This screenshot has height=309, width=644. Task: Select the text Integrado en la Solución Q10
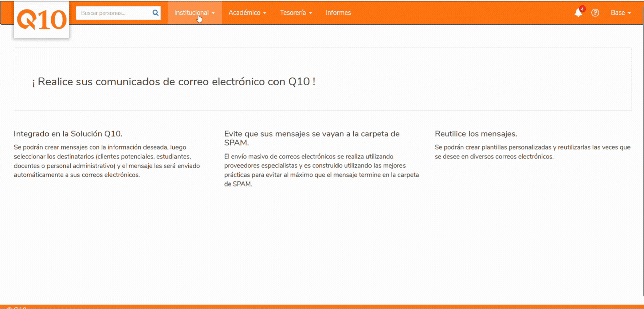tap(68, 134)
